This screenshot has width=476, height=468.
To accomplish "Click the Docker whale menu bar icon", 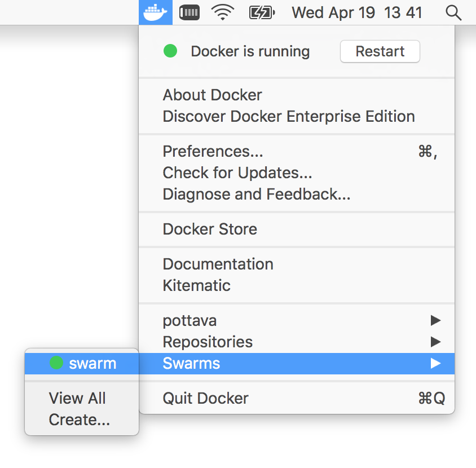I will point(156,12).
